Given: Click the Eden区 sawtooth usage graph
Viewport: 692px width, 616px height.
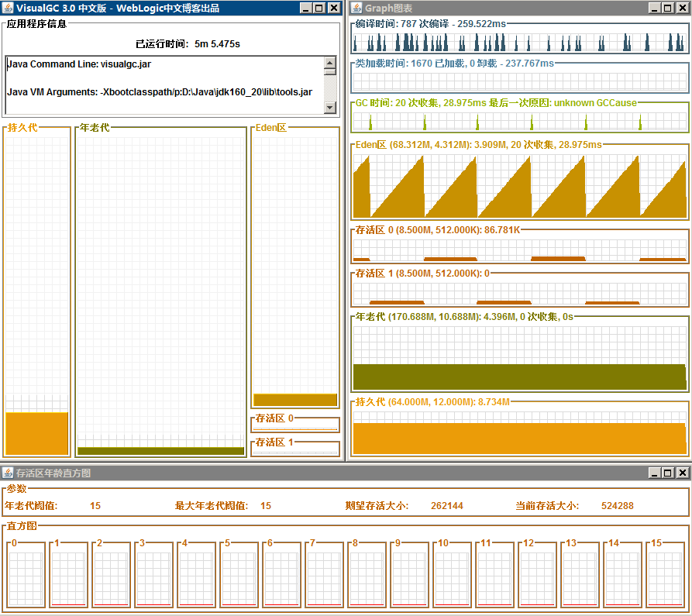Looking at the screenshot, I should [x=519, y=185].
